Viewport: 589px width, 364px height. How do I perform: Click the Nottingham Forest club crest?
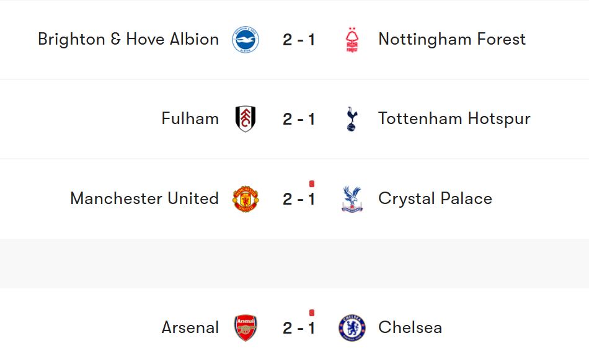click(x=352, y=40)
